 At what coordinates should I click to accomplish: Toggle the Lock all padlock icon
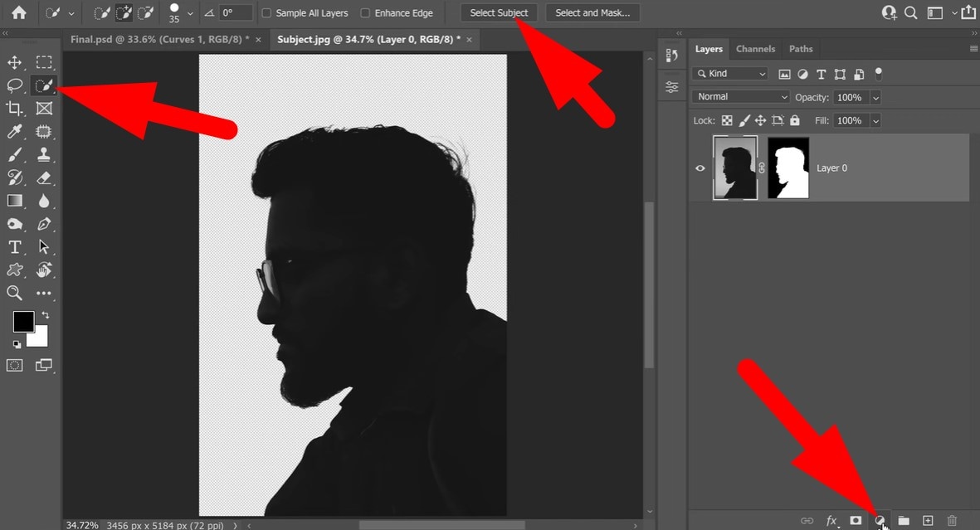[794, 120]
